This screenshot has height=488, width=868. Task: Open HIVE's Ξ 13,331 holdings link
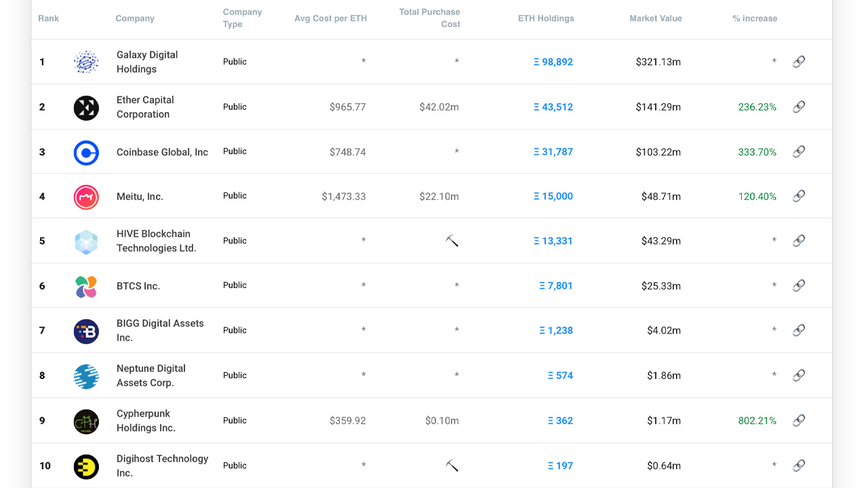tap(553, 241)
